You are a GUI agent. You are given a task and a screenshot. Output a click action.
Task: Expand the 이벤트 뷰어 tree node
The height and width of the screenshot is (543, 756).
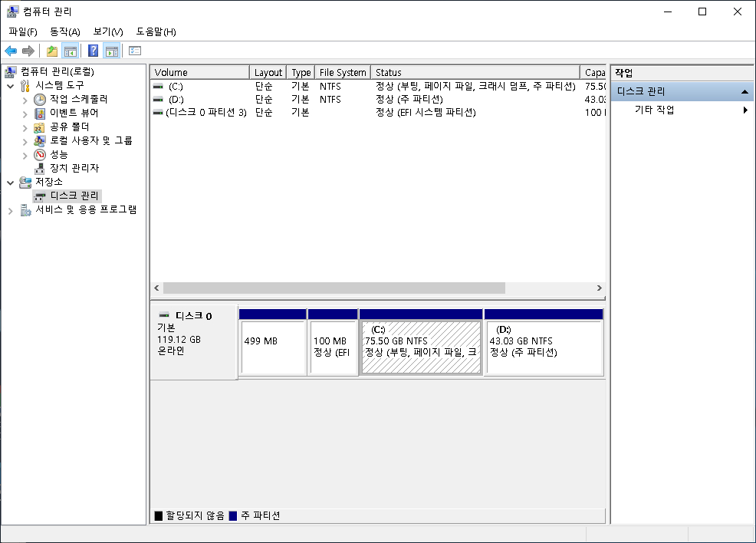[24, 113]
